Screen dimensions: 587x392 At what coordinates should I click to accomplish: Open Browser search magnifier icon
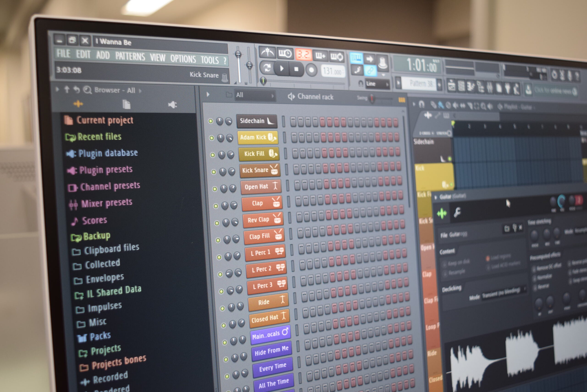tap(87, 90)
